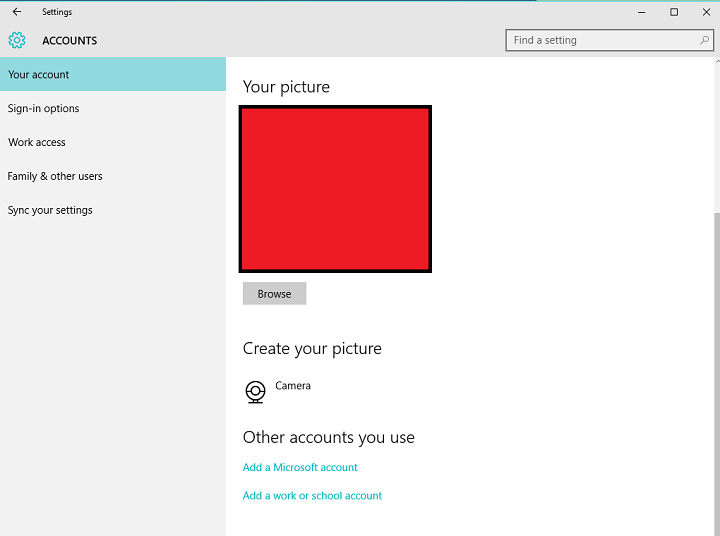Image resolution: width=720 pixels, height=536 pixels.
Task: Open Sign-in options
Action: click(x=44, y=109)
